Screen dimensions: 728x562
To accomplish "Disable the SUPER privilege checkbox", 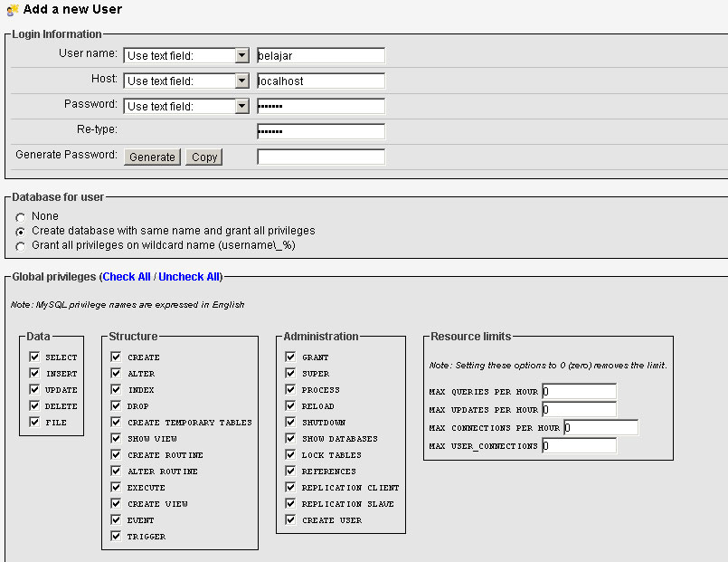I will pyautogui.click(x=290, y=374).
